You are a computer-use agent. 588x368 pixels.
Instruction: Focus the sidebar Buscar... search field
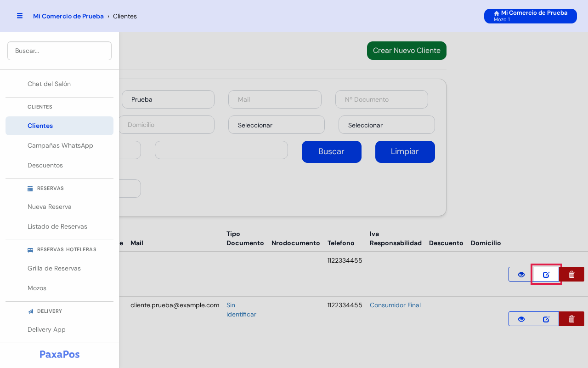coord(59,51)
